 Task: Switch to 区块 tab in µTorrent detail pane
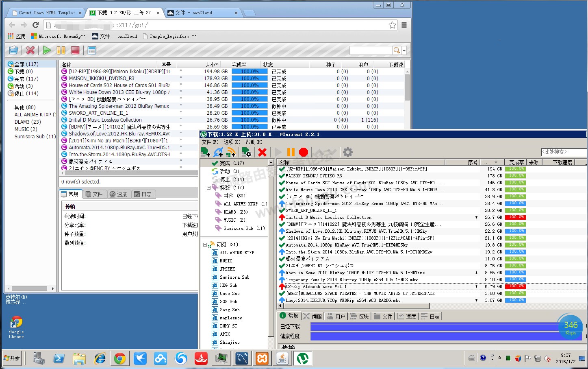[x=359, y=316]
